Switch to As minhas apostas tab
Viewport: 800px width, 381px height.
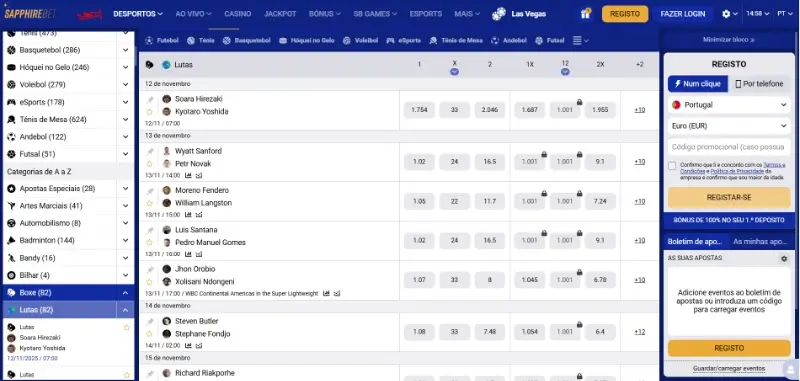point(760,241)
